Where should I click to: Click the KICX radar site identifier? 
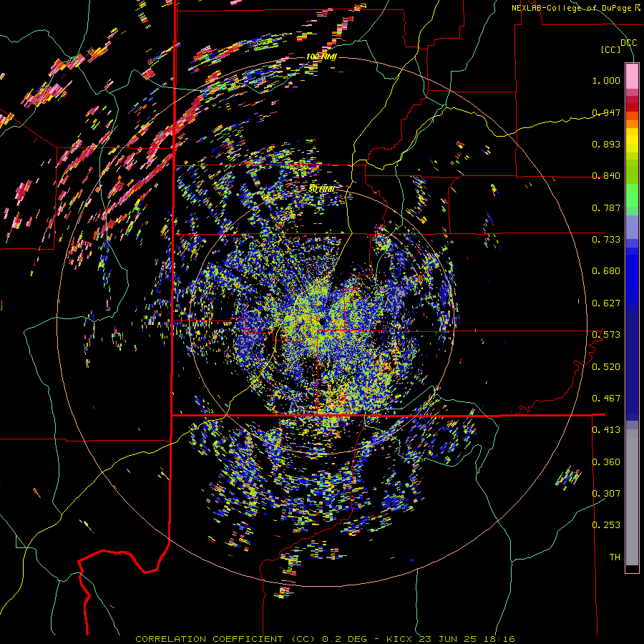pos(399,639)
